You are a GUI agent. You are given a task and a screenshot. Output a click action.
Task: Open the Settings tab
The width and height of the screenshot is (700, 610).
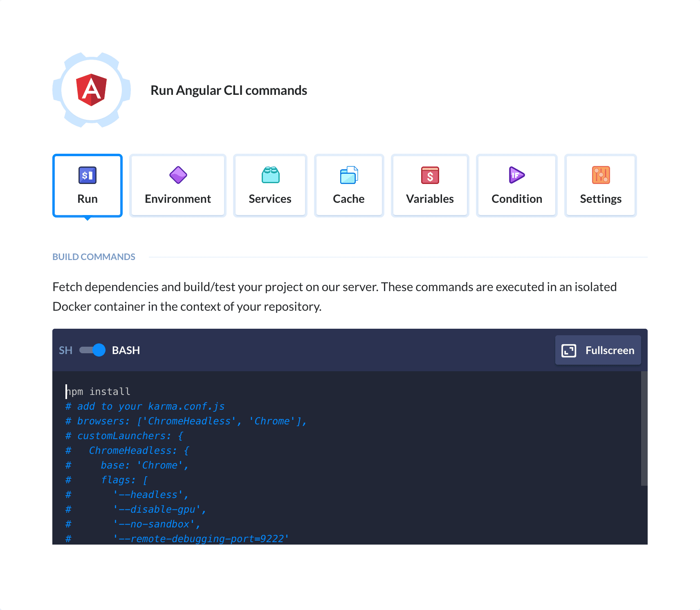(x=601, y=186)
